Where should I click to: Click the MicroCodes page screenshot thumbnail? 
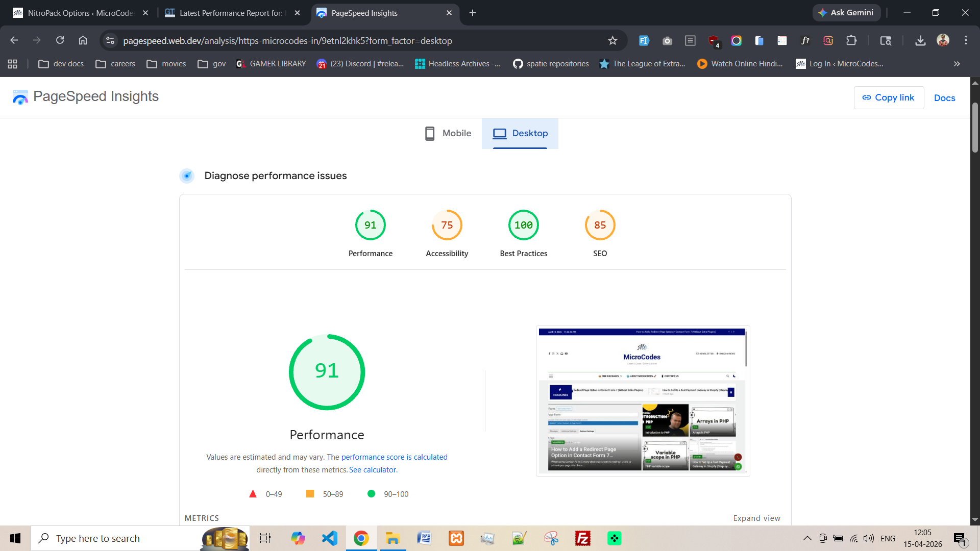[x=643, y=401]
